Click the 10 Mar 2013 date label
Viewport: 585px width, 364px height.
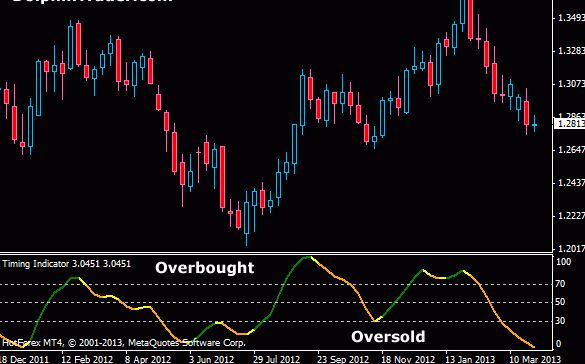(x=536, y=359)
